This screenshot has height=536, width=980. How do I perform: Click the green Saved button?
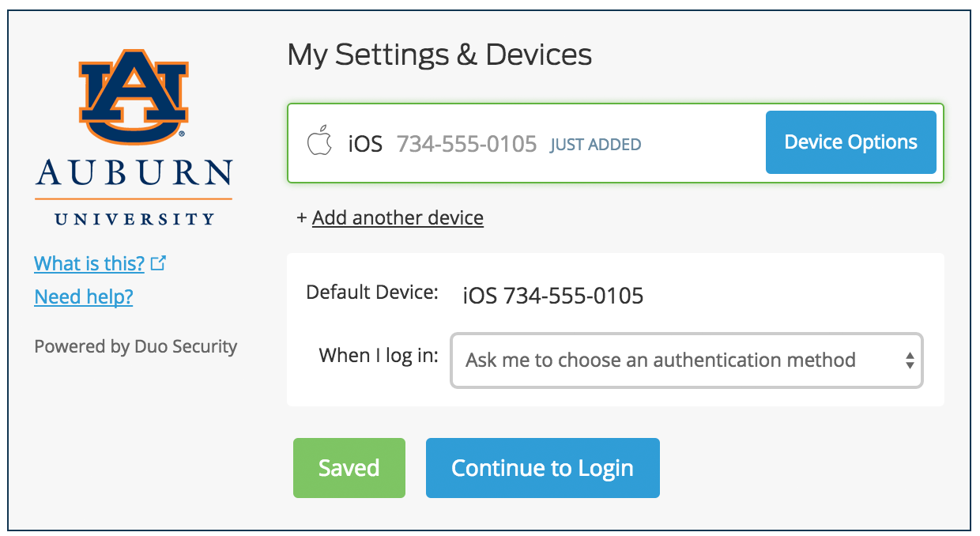tap(349, 468)
